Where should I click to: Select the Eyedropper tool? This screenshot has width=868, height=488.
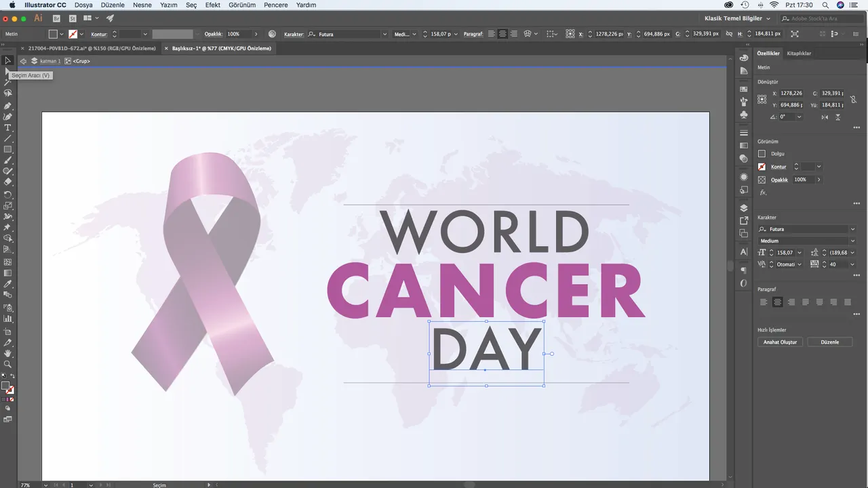point(8,284)
